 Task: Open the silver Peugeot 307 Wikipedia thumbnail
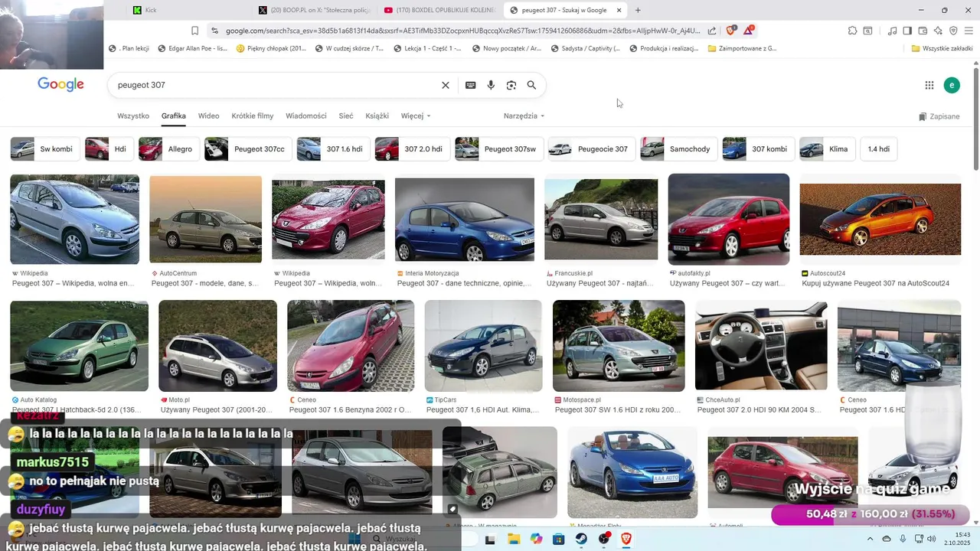click(x=74, y=220)
